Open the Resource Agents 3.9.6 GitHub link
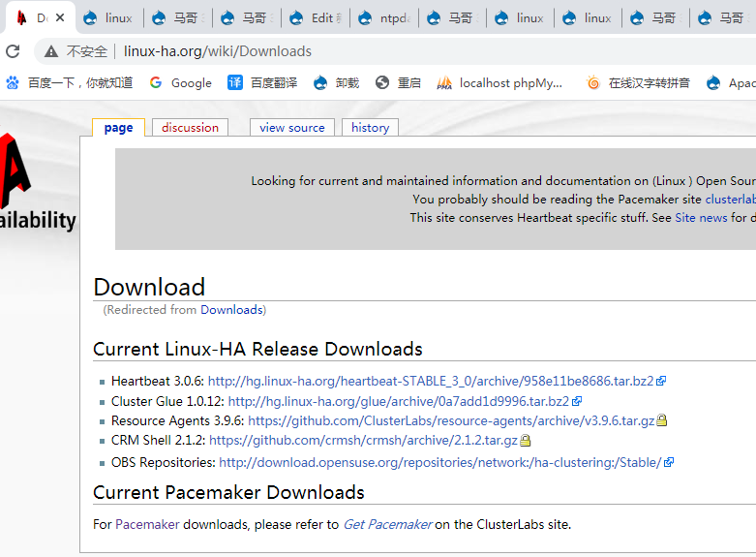 (x=451, y=420)
